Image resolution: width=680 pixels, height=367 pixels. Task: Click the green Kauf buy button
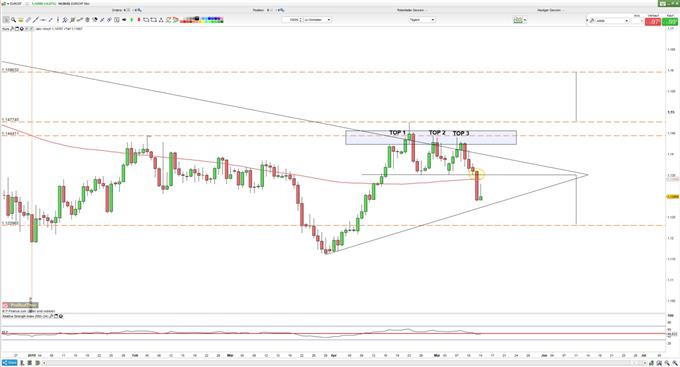670,21
